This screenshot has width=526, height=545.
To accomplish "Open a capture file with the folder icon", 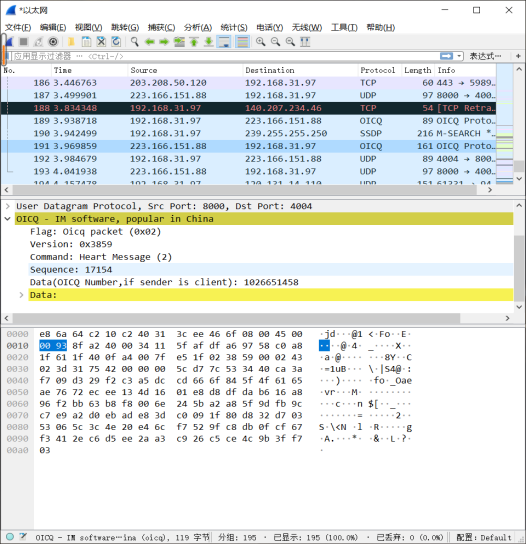I will click(72, 42).
